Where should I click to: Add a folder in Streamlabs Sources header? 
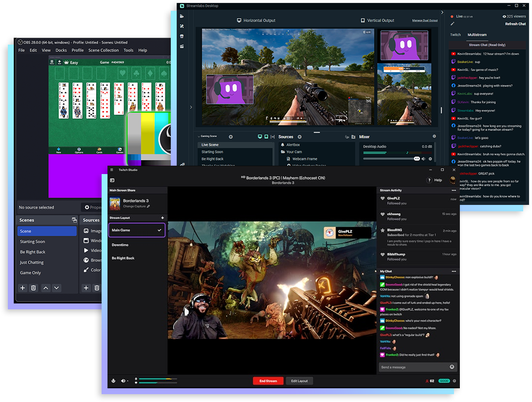[x=353, y=137]
